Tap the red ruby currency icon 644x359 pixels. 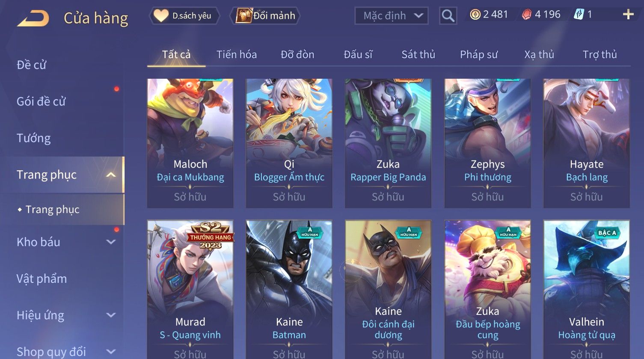click(x=527, y=15)
